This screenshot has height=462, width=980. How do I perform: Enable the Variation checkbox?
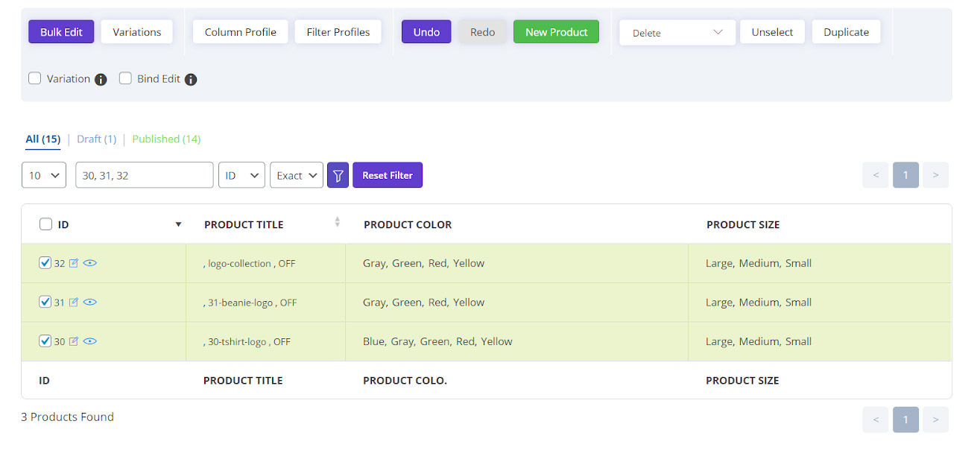34,78
